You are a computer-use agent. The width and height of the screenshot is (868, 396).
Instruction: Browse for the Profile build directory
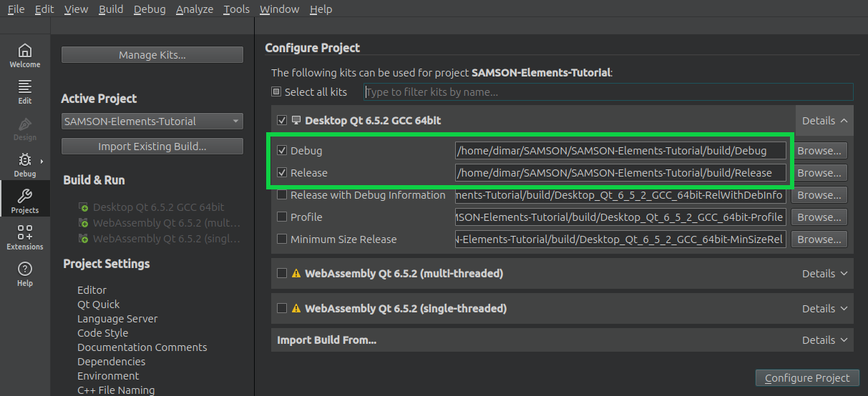(x=819, y=217)
